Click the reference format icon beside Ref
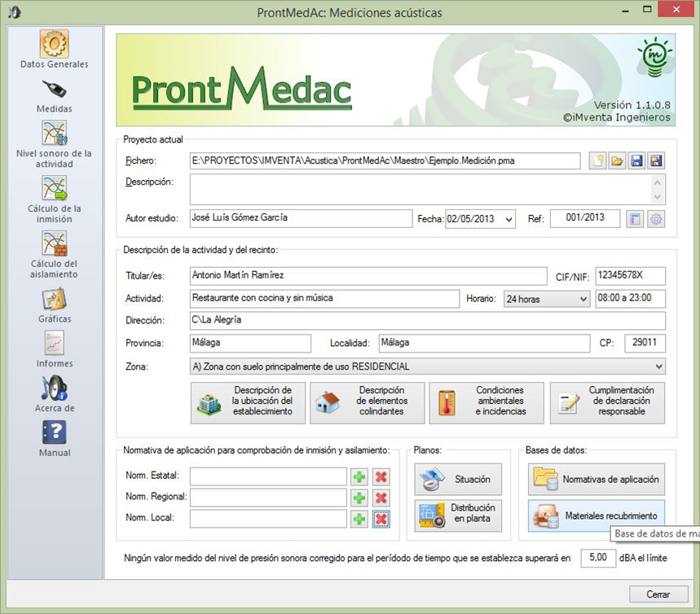 tap(635, 219)
